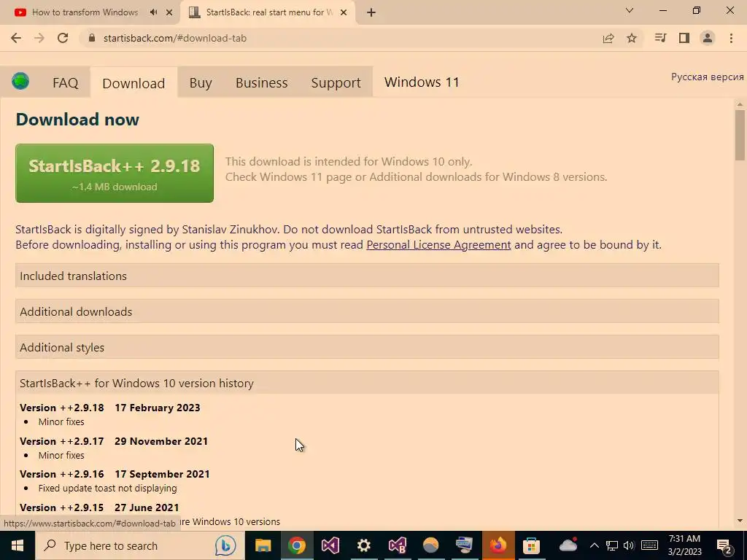Open the FAQ tab
Image resolution: width=747 pixels, height=560 pixels.
(65, 83)
